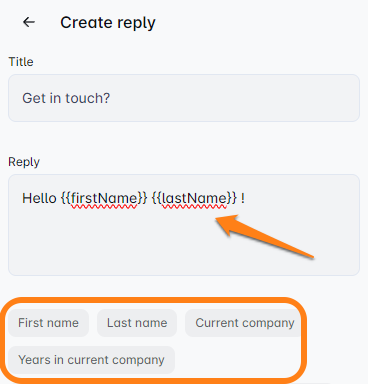368x384 pixels.
Task: Click the Create reply heading
Action: pos(108,23)
